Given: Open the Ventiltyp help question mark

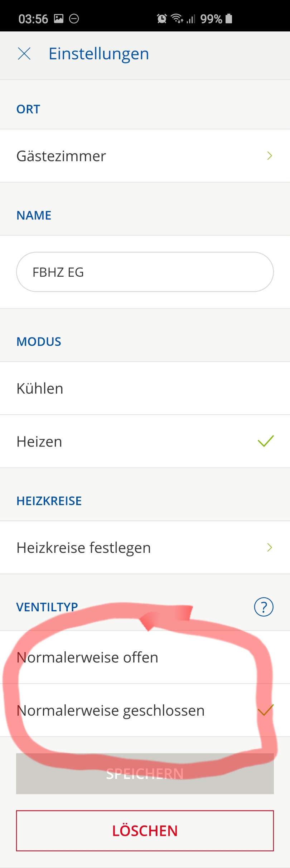Looking at the screenshot, I should (264, 607).
